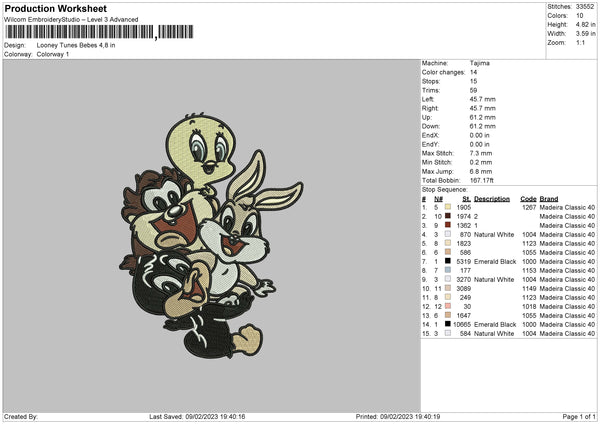This screenshot has height=424, width=600.
Task: Select the red-brown swatch in stop row 3
Action: (448, 225)
